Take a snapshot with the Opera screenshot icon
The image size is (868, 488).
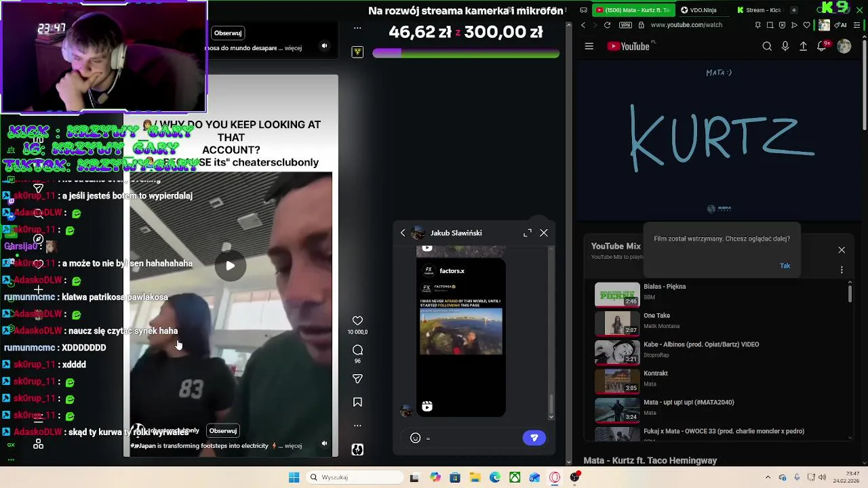click(x=770, y=25)
